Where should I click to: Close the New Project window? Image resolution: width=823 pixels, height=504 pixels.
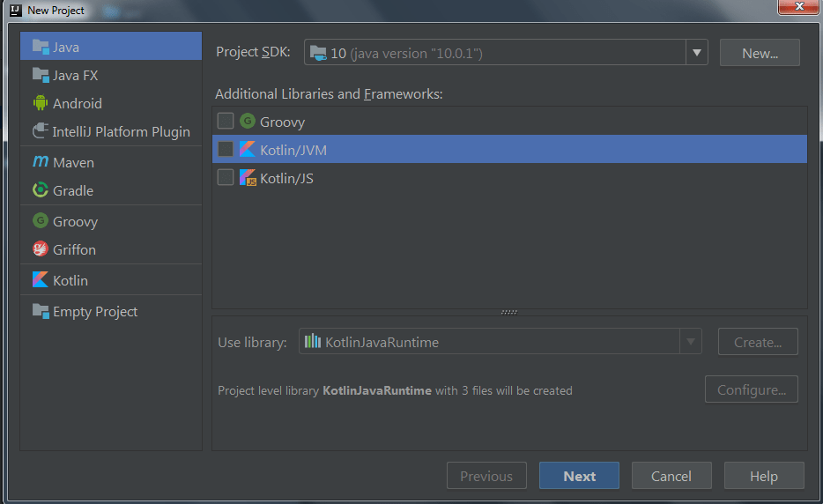pyautogui.click(x=798, y=7)
